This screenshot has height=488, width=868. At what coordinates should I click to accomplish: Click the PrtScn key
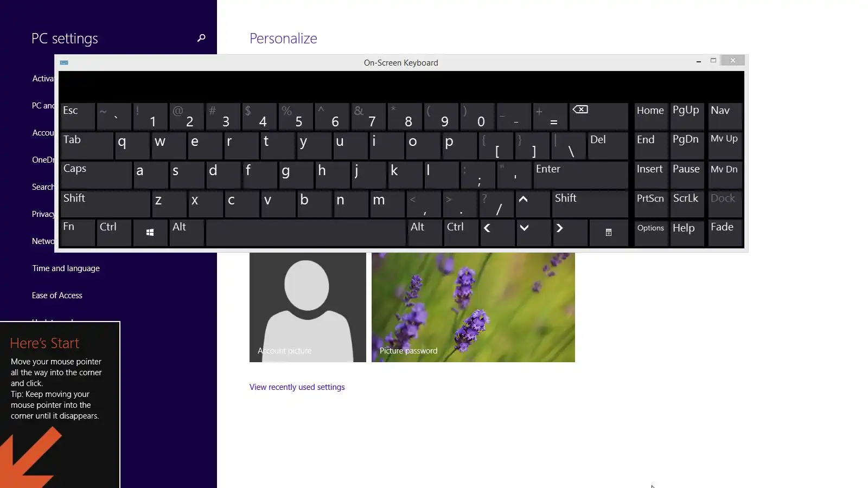click(651, 204)
